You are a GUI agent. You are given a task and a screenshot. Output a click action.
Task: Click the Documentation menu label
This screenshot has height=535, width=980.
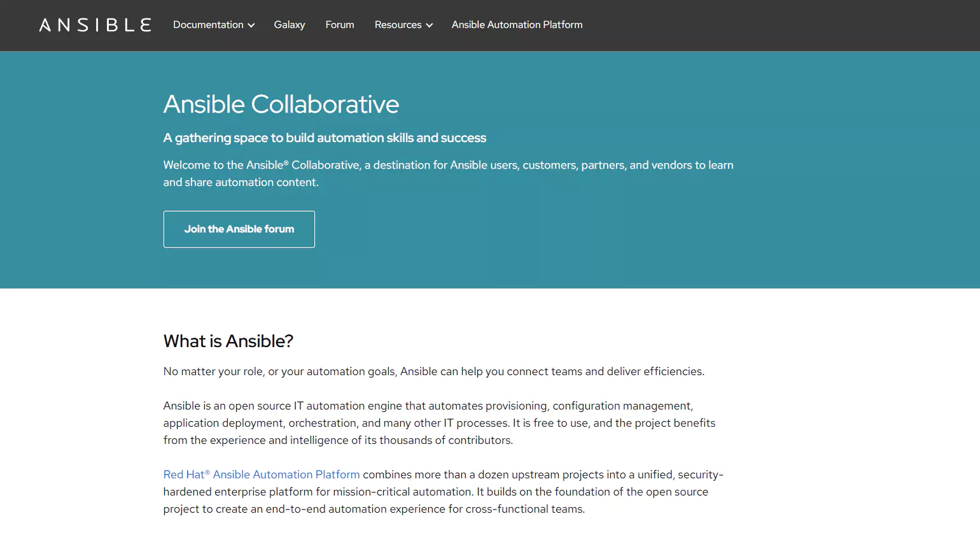209,25
